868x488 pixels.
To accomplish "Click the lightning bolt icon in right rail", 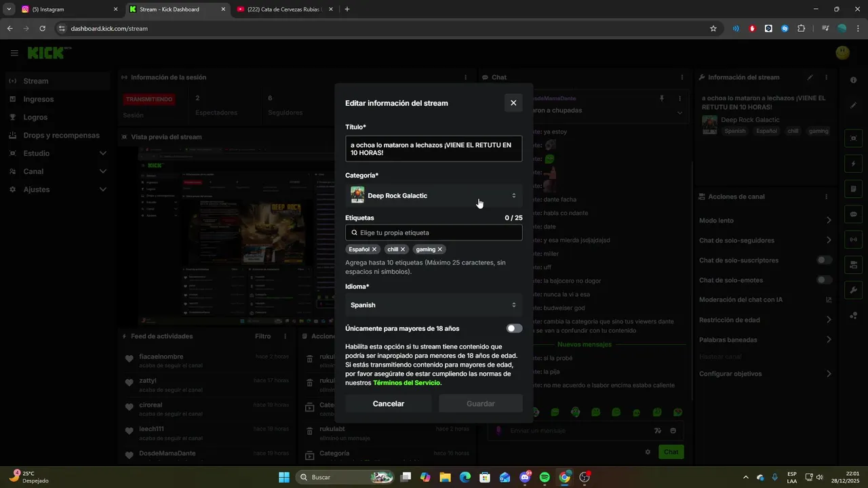I will (x=854, y=164).
